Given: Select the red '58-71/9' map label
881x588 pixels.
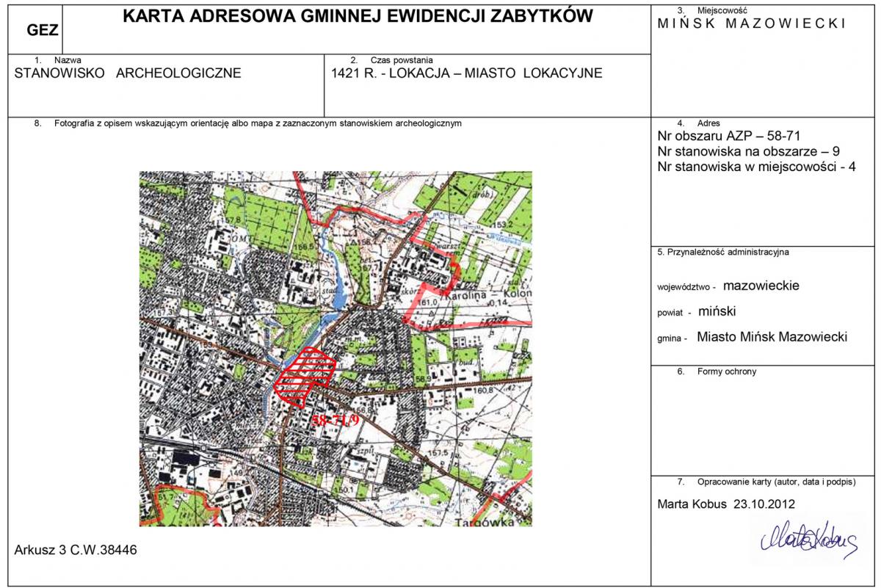Looking at the screenshot, I should pyautogui.click(x=335, y=421).
